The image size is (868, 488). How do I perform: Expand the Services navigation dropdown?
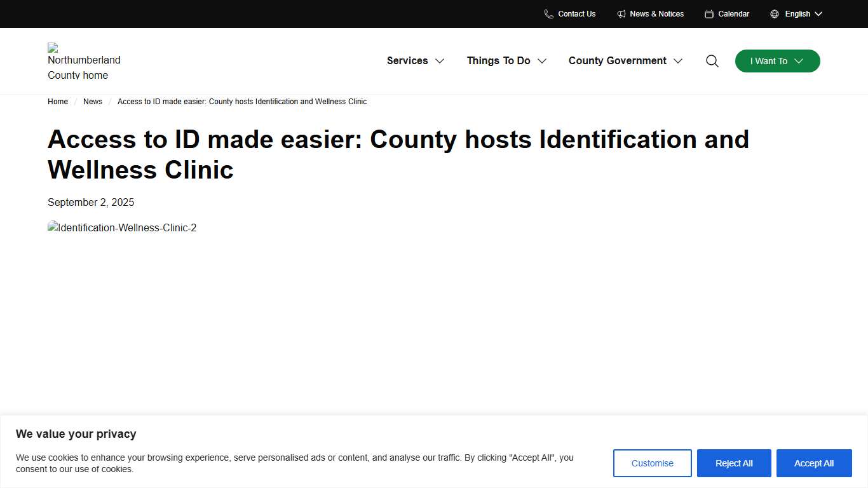(x=440, y=61)
